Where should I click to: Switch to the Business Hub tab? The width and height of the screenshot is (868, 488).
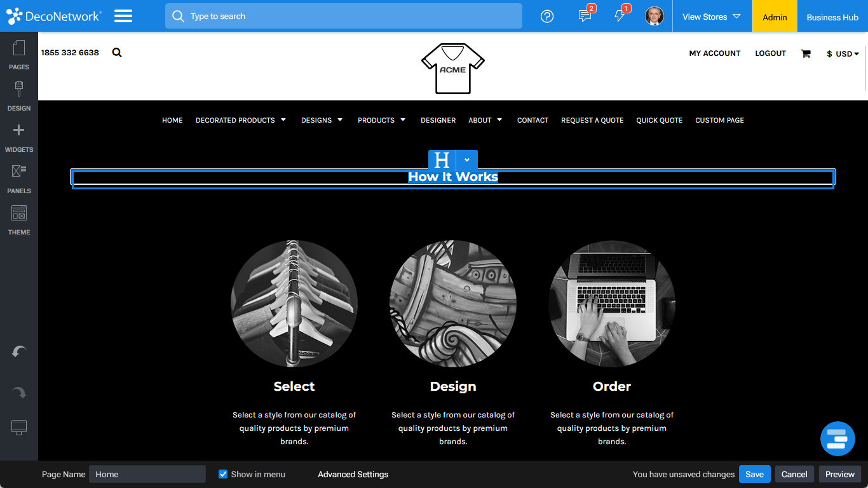click(x=832, y=17)
